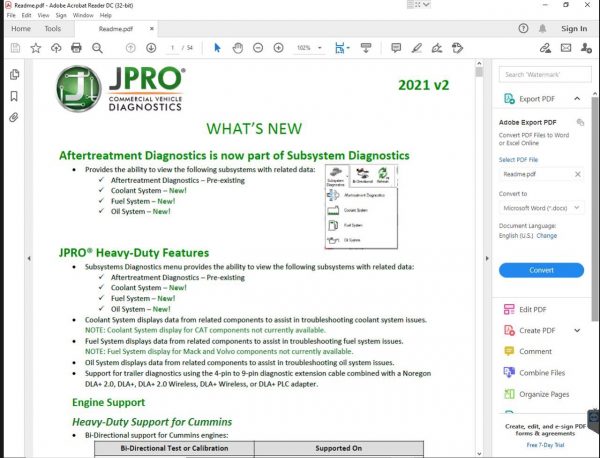Open the Window menu
This screenshot has height=458, width=600.
point(83,15)
